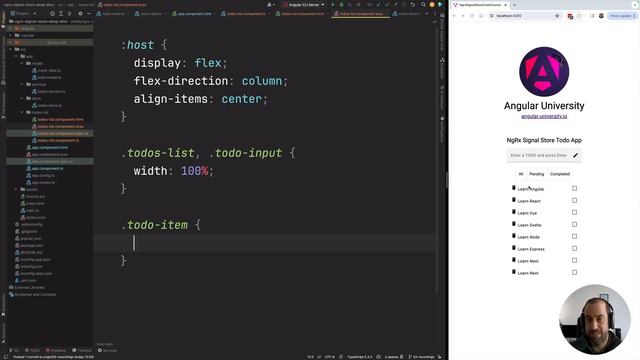Open a new browser tab with plus icon
Screen dimensions: 640x360
[x=514, y=5]
